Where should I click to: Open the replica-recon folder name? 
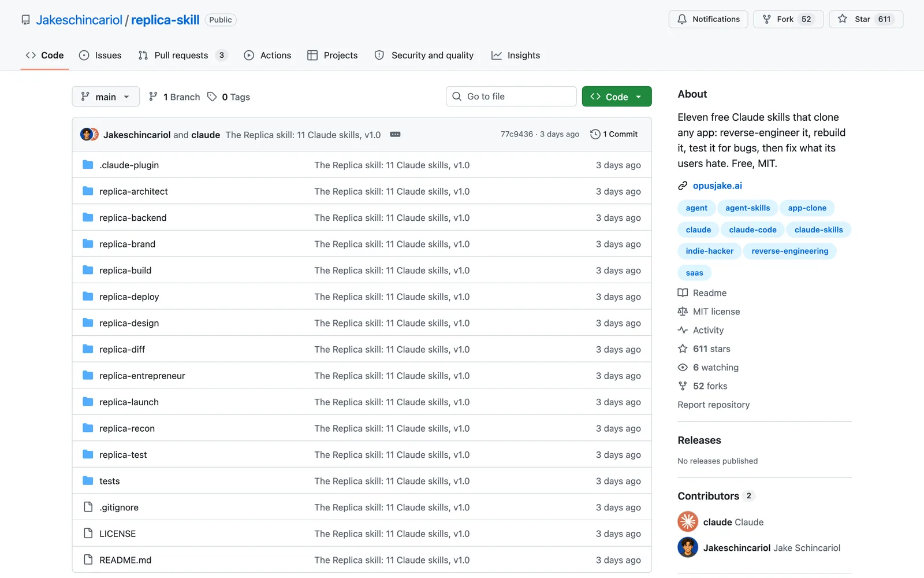(x=127, y=428)
